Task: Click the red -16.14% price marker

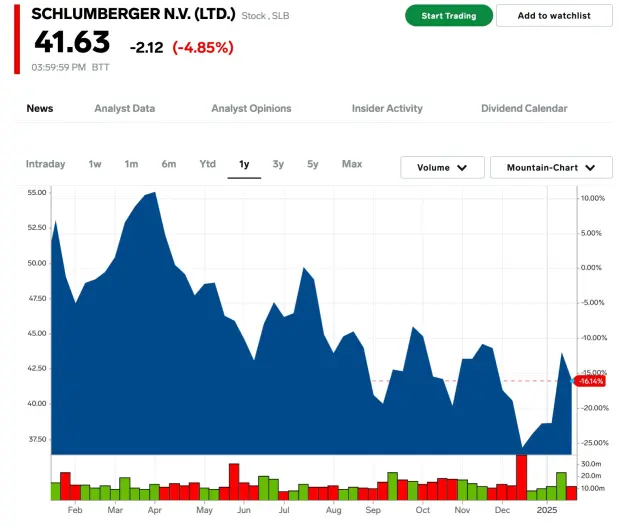Action: (591, 381)
